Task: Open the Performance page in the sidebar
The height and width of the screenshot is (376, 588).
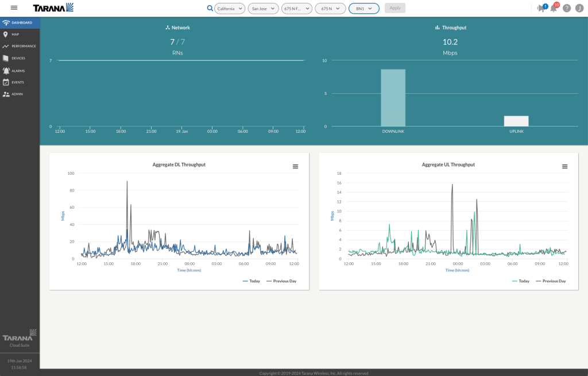Action: point(24,46)
